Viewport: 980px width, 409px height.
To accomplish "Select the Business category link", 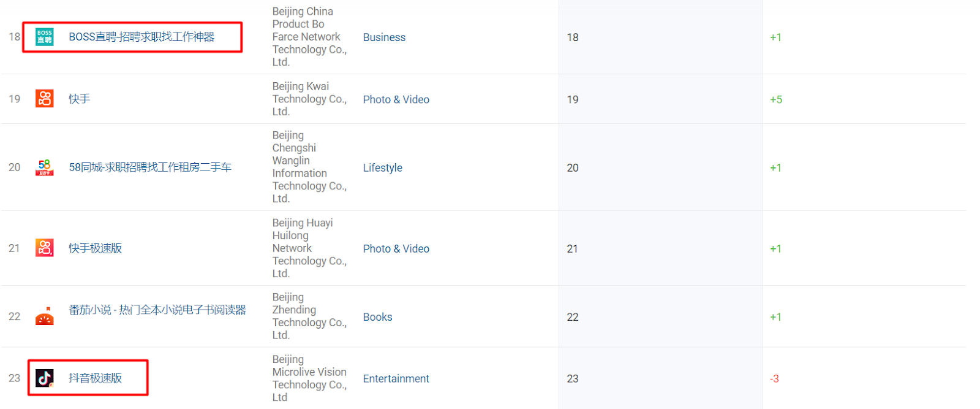I will tap(384, 37).
